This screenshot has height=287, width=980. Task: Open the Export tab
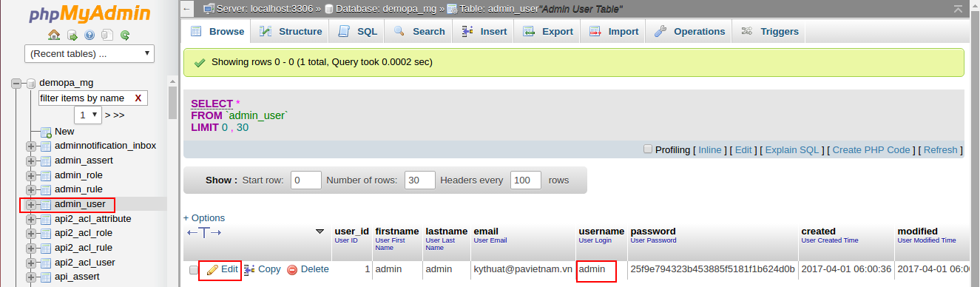pos(548,31)
